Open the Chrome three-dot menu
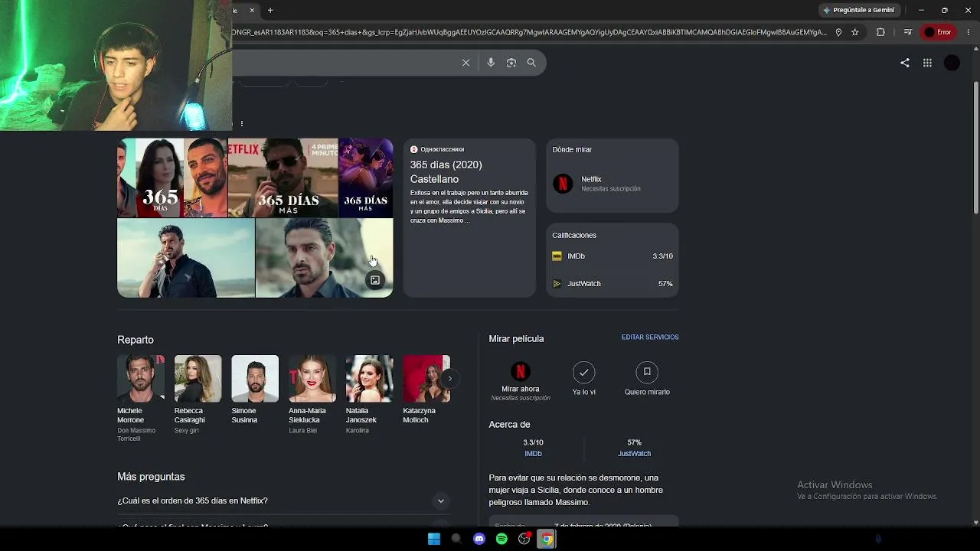980x551 pixels. click(x=969, y=32)
